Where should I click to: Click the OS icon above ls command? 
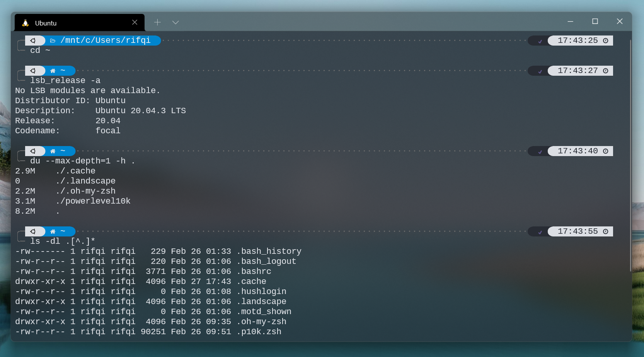point(33,231)
